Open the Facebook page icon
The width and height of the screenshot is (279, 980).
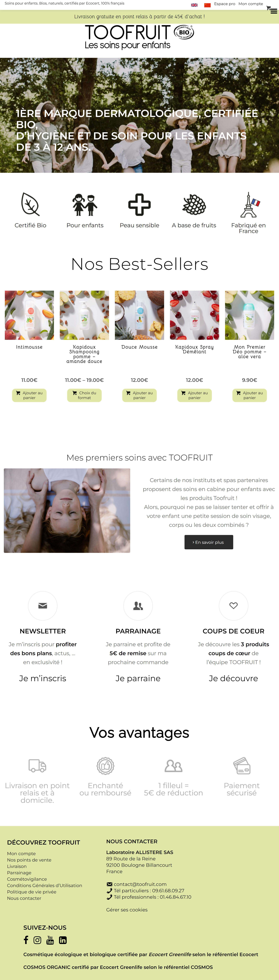click(26, 940)
